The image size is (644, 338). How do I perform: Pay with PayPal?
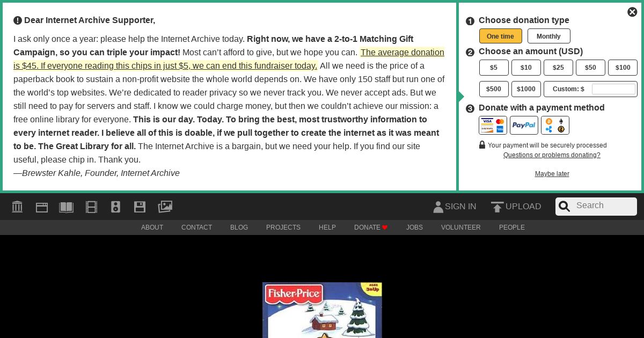[x=524, y=126]
